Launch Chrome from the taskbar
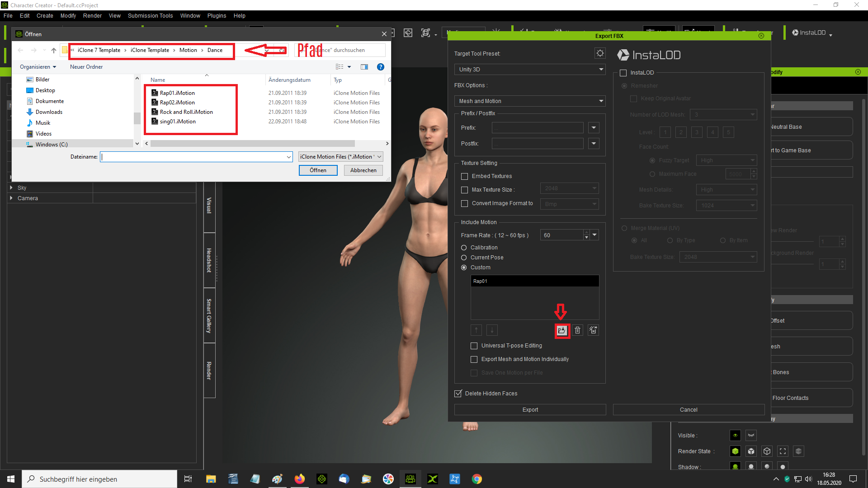 pyautogui.click(x=477, y=479)
